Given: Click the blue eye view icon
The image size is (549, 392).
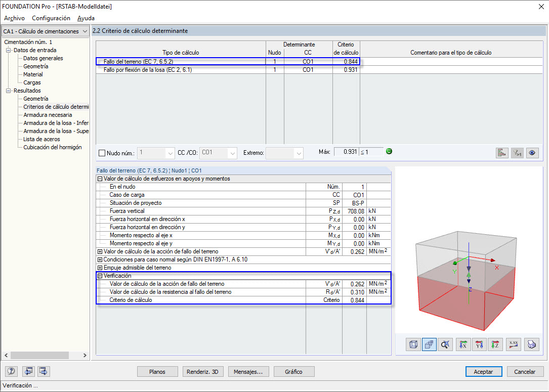Looking at the screenshot, I should click(x=532, y=153).
